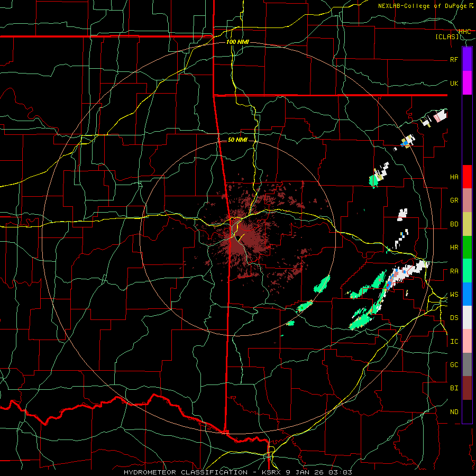This screenshot has height=476, width=476.
Task: Click the BD legend label
Action: pos(454,224)
